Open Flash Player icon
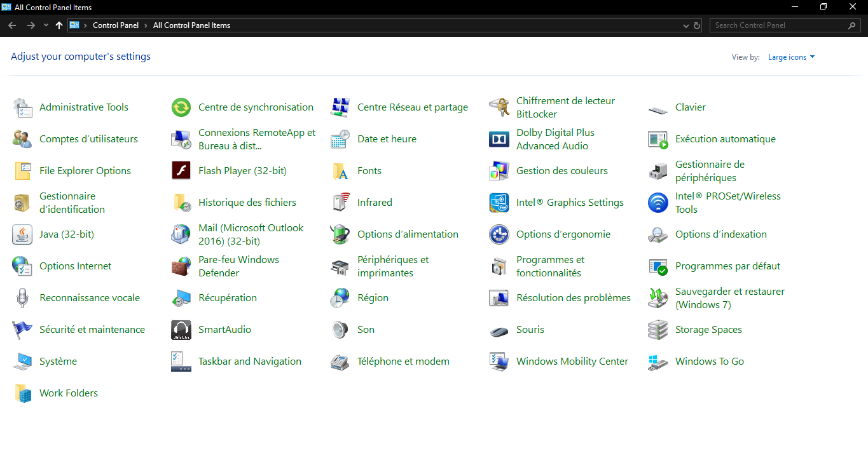Image resolution: width=868 pixels, height=460 pixels. tap(181, 171)
